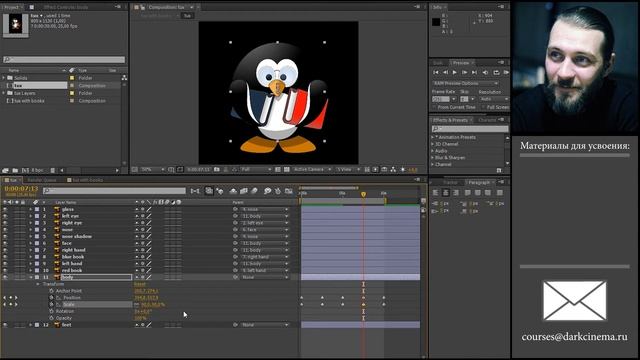The height and width of the screenshot is (360, 640).
Task: Click align left icon in Paragraph panel
Action: click(x=436, y=193)
